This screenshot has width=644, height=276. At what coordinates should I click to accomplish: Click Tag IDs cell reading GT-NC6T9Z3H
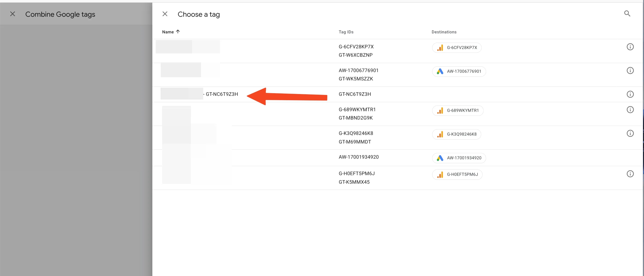point(355,94)
